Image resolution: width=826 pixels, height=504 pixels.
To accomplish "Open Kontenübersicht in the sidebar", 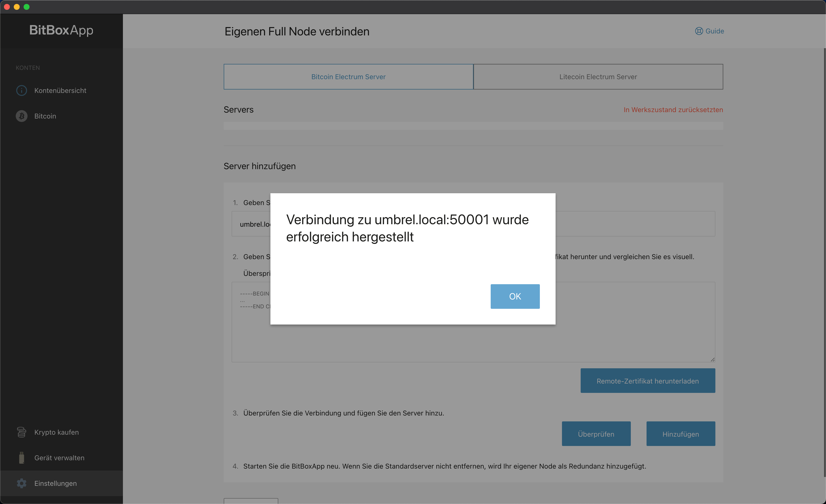I will coord(61,90).
